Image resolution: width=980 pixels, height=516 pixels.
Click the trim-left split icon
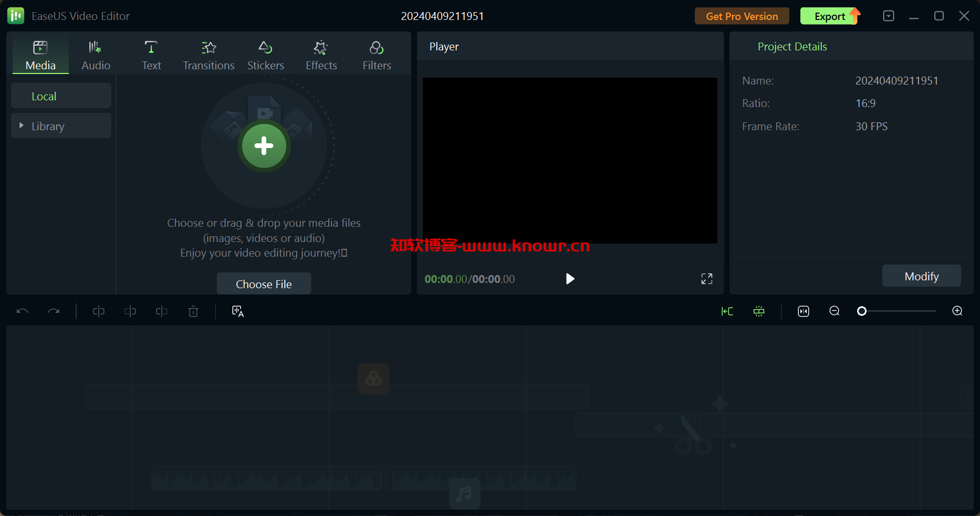pyautogui.click(x=130, y=311)
